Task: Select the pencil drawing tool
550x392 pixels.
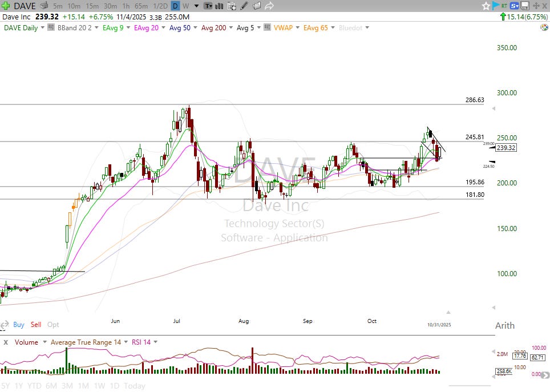Action: pyautogui.click(x=244, y=6)
